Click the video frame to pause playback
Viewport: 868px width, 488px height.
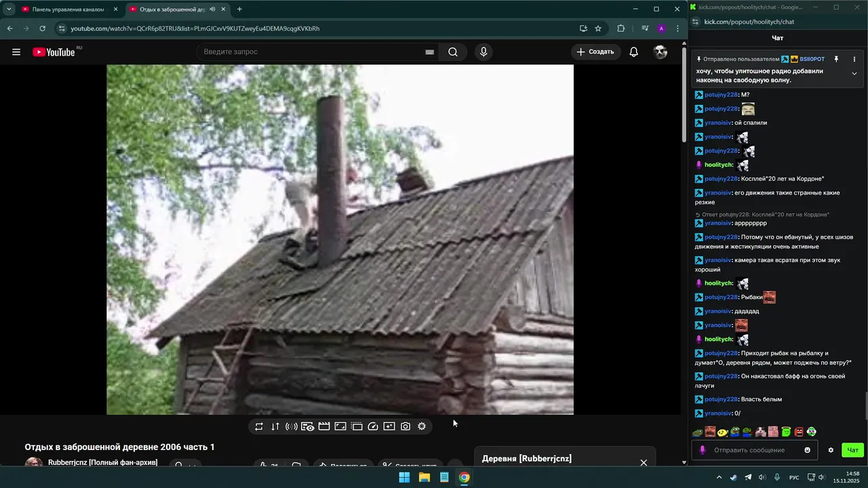click(340, 239)
